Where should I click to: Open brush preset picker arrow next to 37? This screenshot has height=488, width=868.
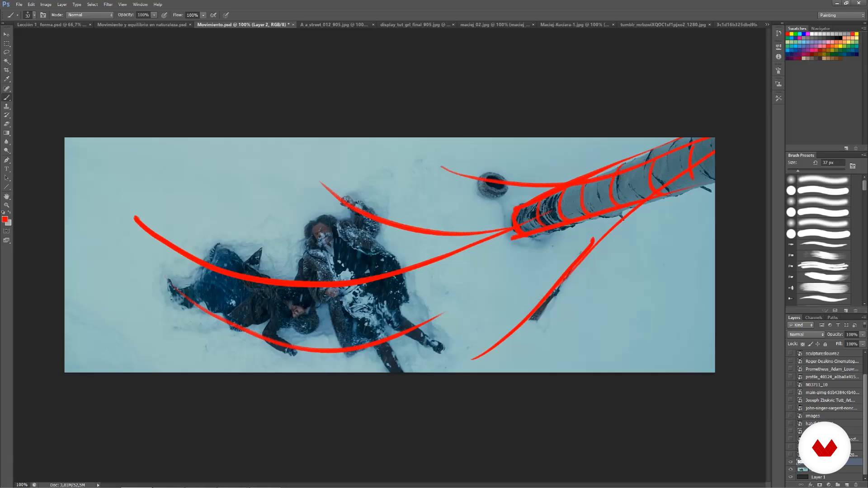[34, 15]
